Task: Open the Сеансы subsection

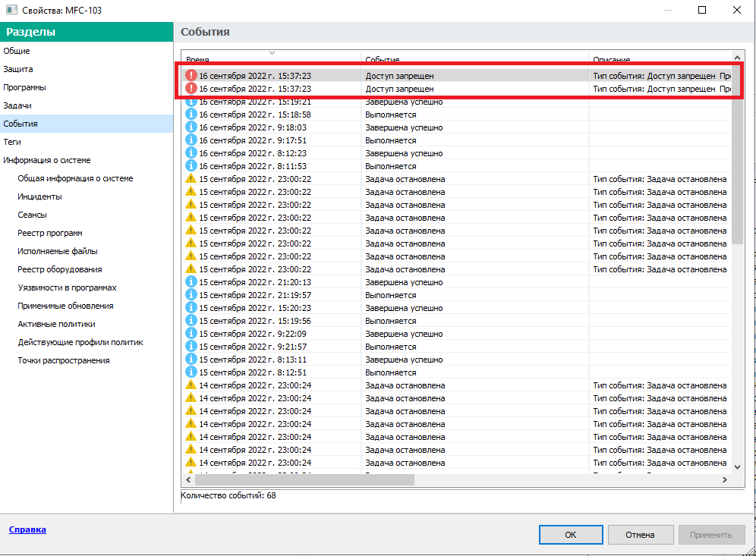Action: coord(32,215)
